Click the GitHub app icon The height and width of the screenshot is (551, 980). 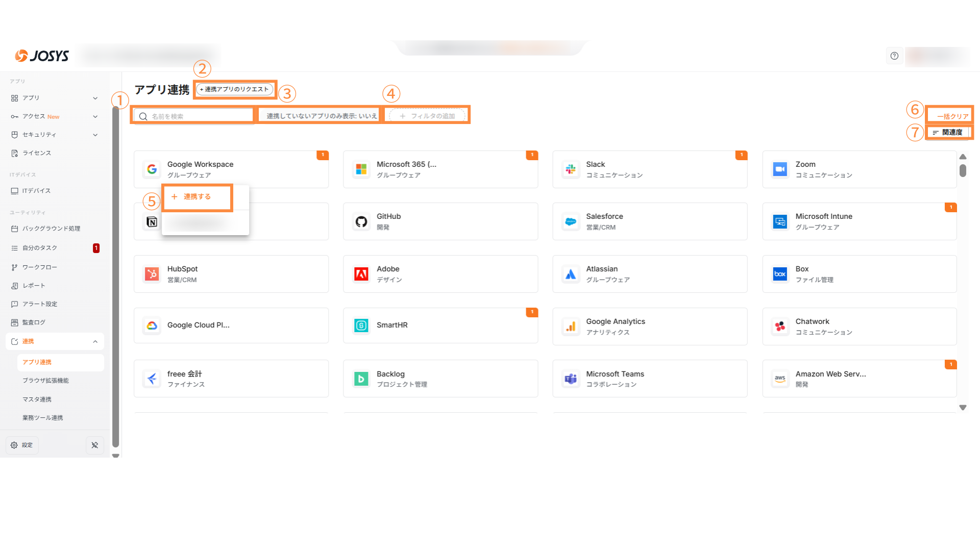click(361, 221)
